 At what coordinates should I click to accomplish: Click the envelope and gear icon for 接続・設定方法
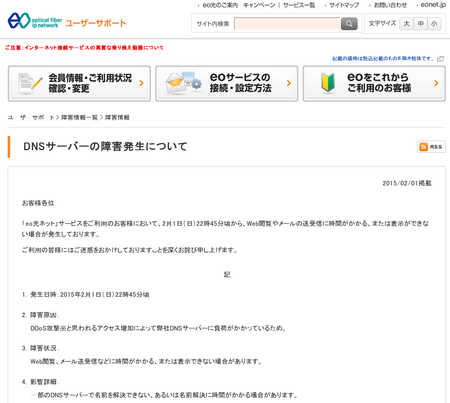184,83
